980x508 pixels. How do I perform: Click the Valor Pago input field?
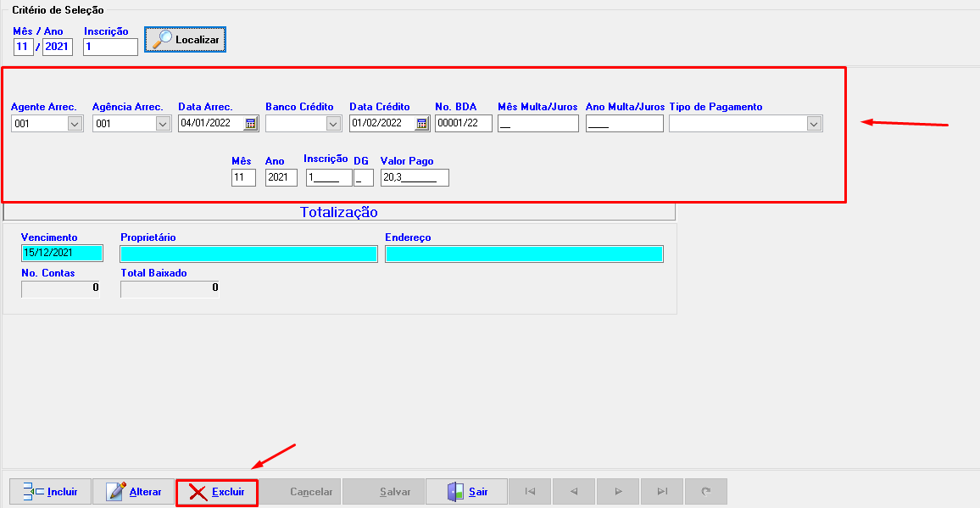pos(415,178)
